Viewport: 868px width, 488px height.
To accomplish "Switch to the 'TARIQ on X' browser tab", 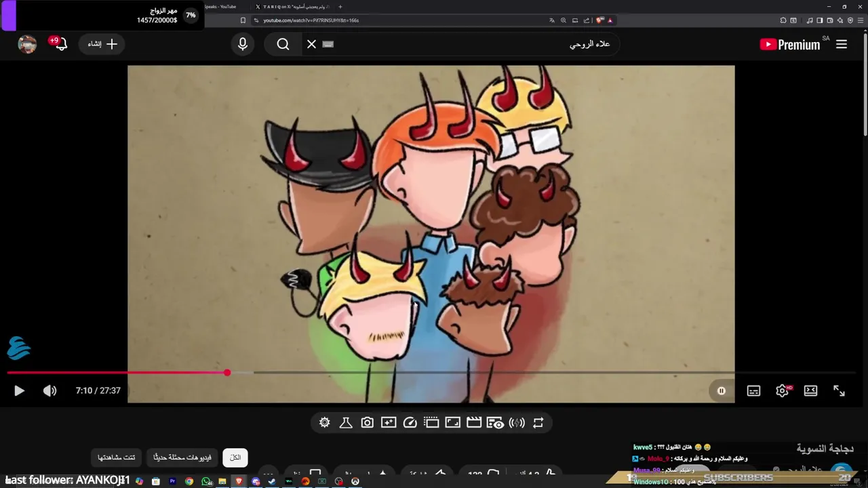I will [x=292, y=7].
